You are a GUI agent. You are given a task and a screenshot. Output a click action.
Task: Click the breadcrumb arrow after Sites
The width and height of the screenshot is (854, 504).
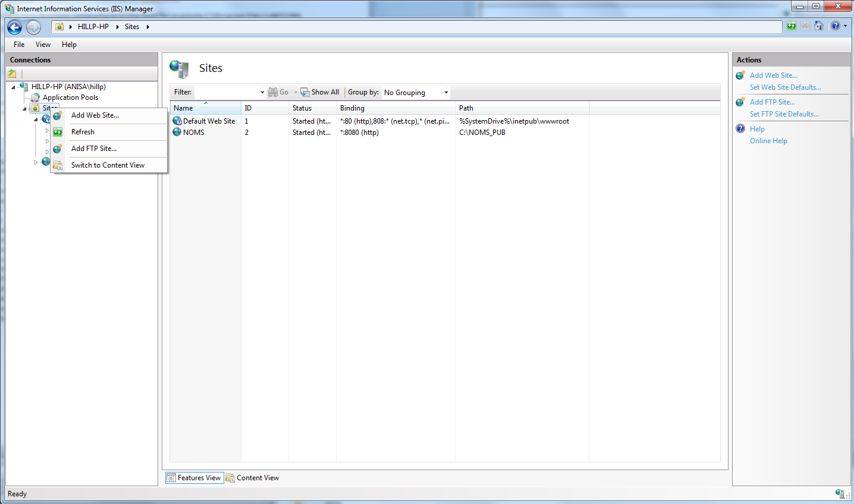(148, 27)
